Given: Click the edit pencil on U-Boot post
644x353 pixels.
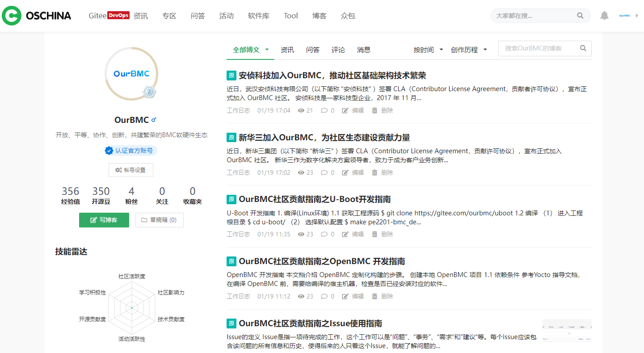Looking at the screenshot, I should pyautogui.click(x=345, y=234).
